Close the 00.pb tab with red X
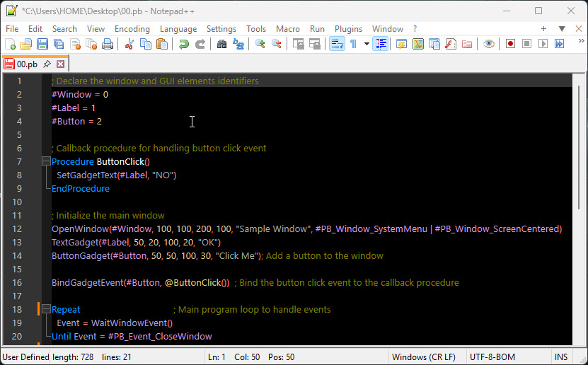Image resolution: width=588 pixels, height=365 pixels. (60, 64)
